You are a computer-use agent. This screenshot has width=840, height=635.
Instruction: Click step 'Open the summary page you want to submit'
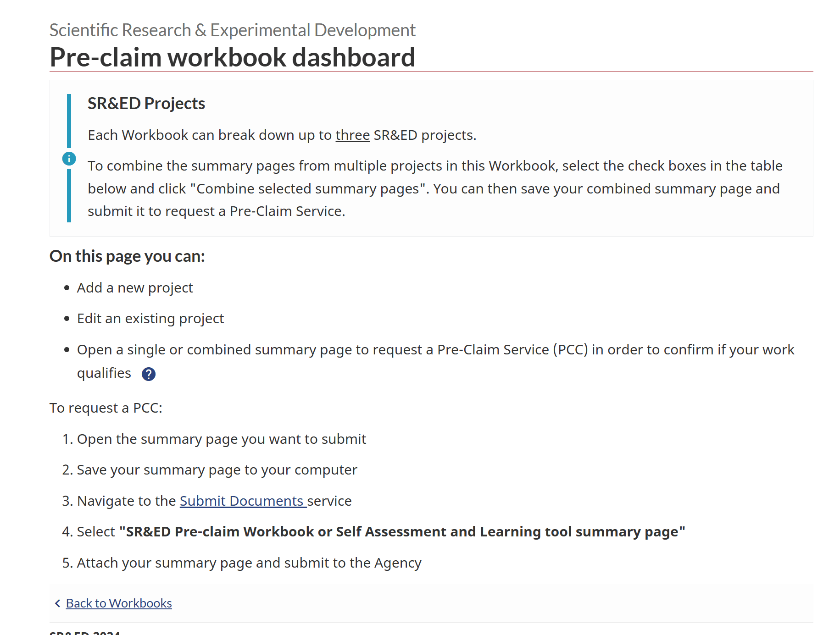[222, 439]
